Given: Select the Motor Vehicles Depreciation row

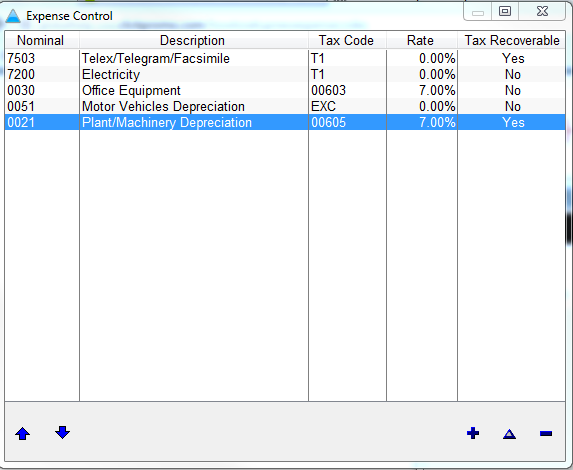Looking at the screenshot, I should 285,106.
